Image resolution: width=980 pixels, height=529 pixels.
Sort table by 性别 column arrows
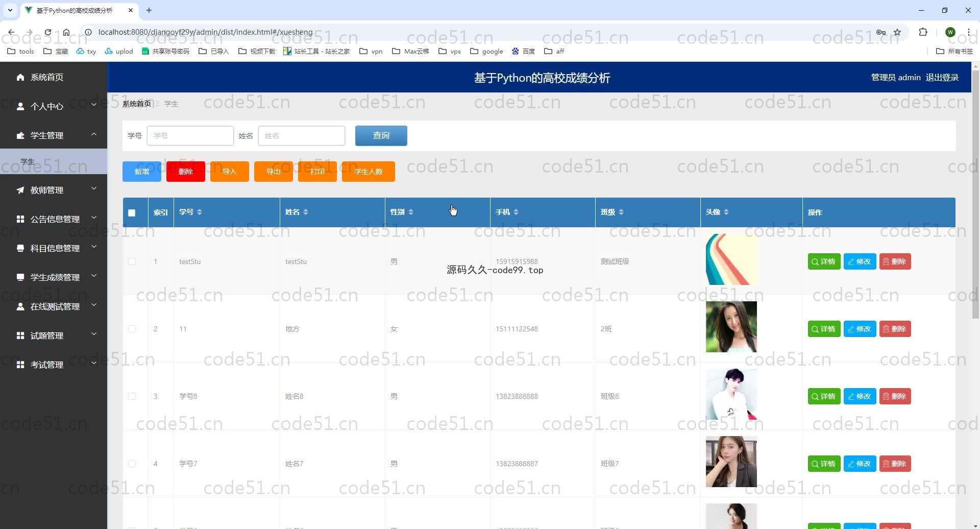(x=411, y=212)
